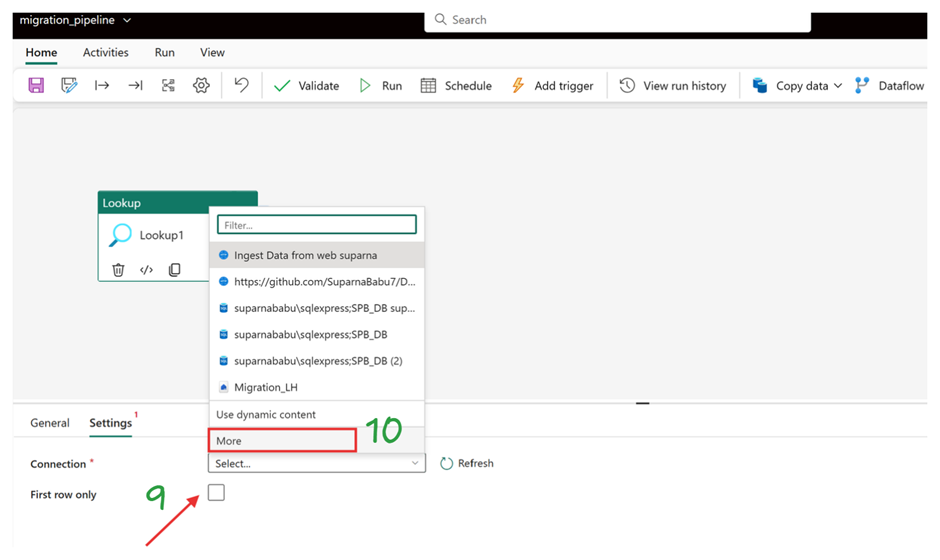Click the top Search box
The height and width of the screenshot is (560, 940).
[617, 20]
